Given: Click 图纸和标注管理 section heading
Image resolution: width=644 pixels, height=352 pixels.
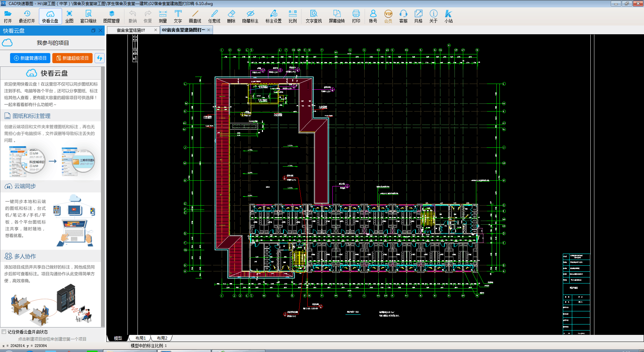Looking at the screenshot, I should coord(32,116).
